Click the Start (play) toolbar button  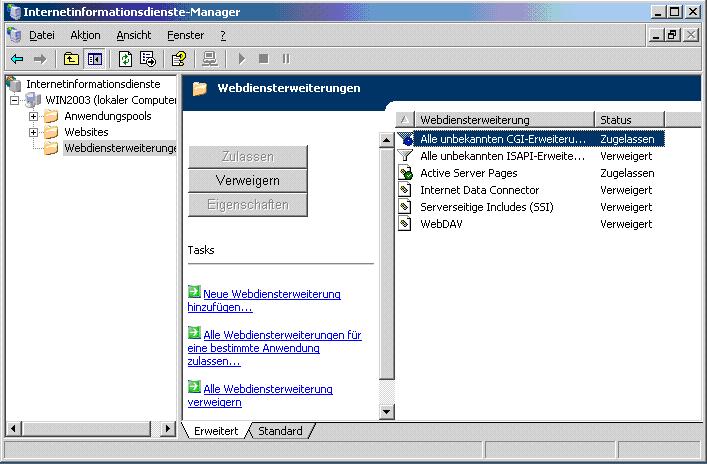pyautogui.click(x=242, y=59)
